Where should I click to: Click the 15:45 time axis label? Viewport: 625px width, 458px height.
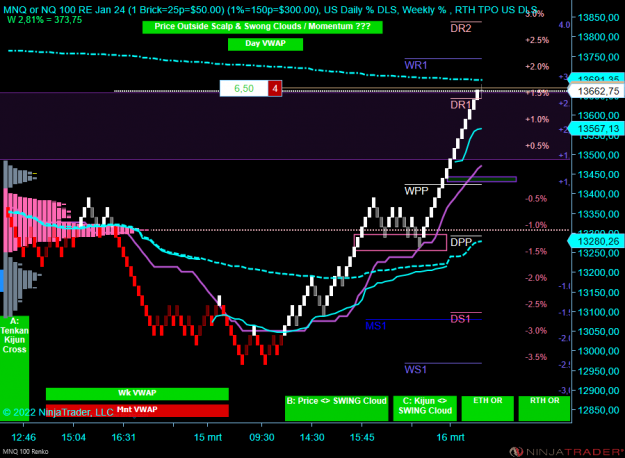[362, 437]
